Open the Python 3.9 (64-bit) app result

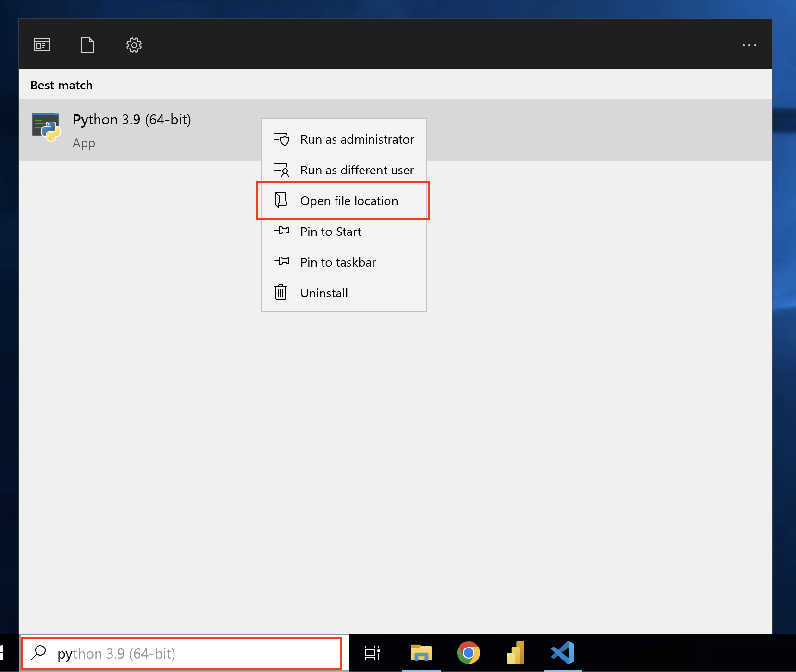tap(132, 120)
